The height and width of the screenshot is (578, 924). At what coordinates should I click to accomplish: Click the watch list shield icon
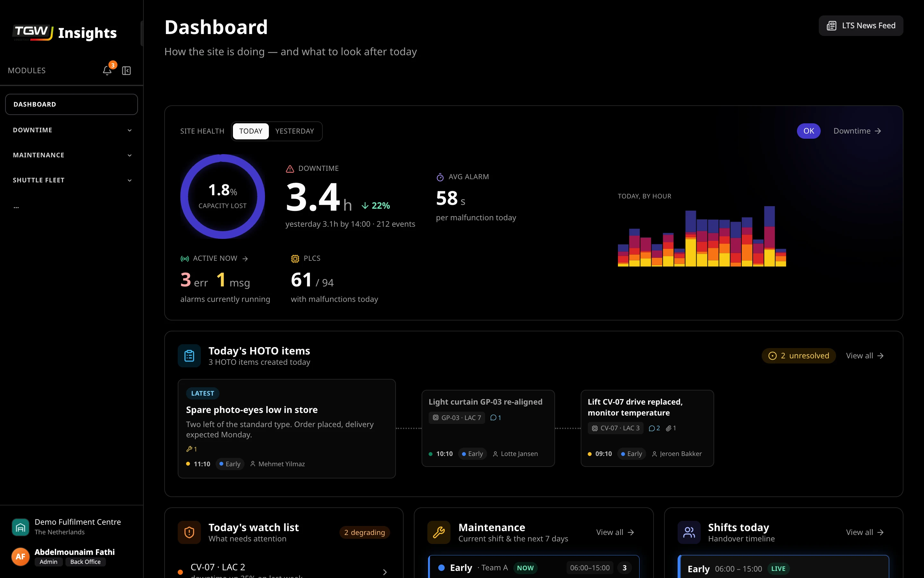coord(189,532)
